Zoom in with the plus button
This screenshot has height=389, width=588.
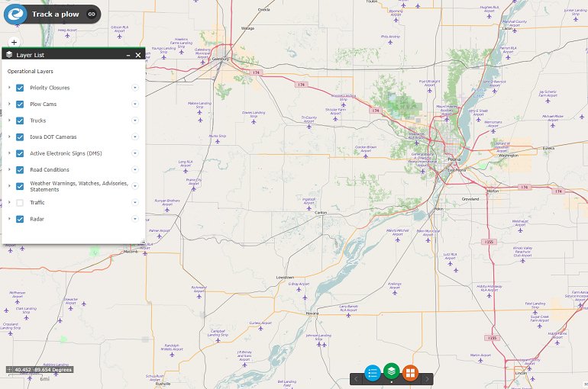click(14, 42)
